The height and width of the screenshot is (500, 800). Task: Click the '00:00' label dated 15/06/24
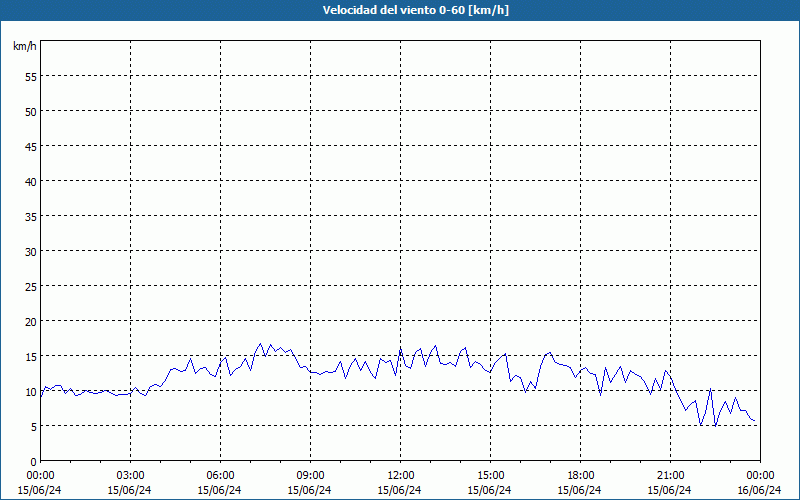tap(40, 476)
